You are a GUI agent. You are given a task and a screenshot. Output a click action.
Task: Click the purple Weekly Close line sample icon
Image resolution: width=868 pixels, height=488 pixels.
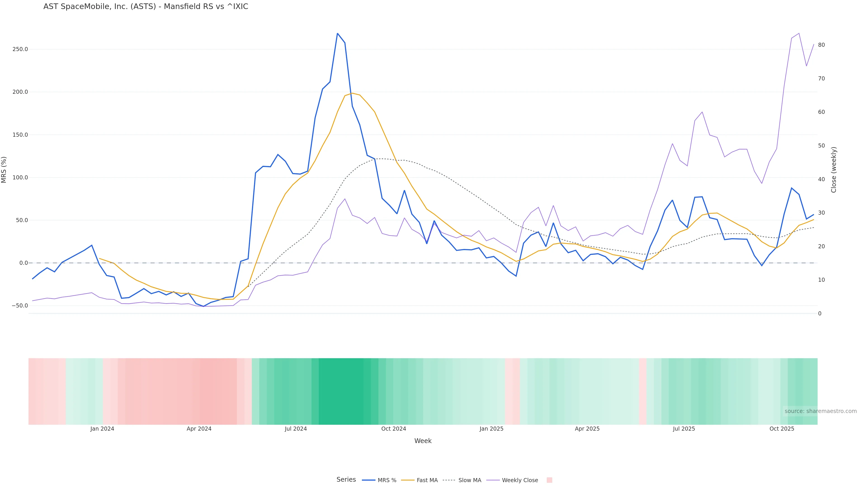pyautogui.click(x=493, y=480)
